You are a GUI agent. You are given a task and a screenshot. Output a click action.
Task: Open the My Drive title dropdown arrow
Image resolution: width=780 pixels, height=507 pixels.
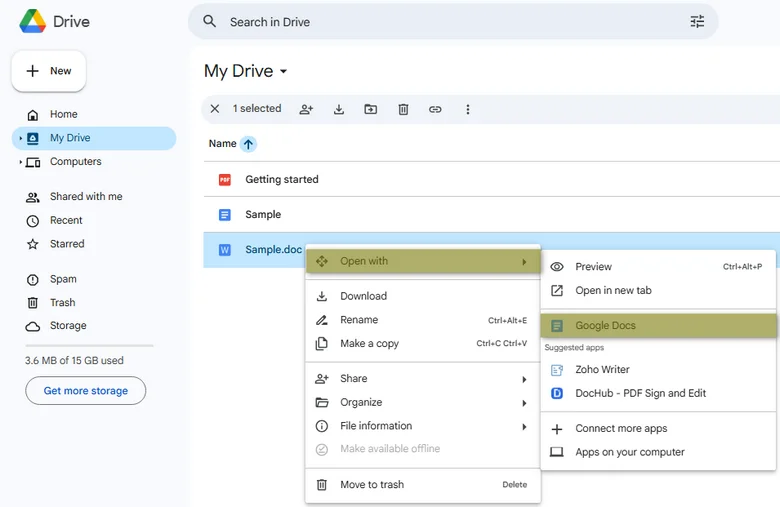[284, 71]
